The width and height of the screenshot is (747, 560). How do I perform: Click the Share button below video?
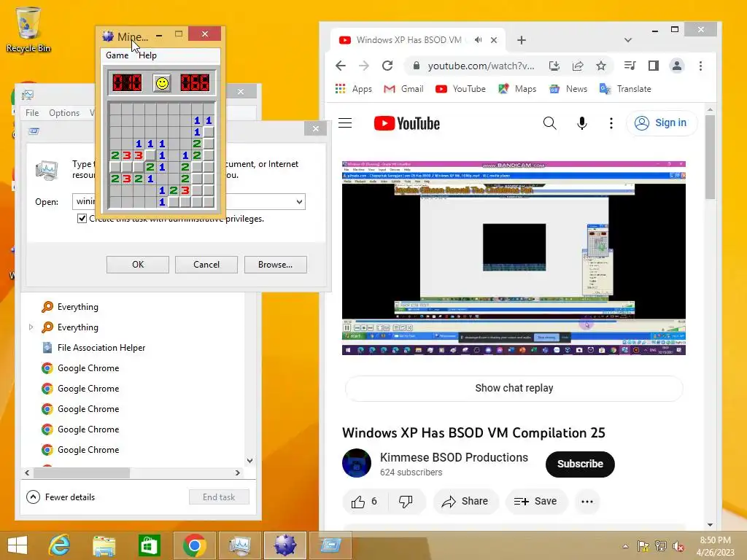tap(465, 502)
